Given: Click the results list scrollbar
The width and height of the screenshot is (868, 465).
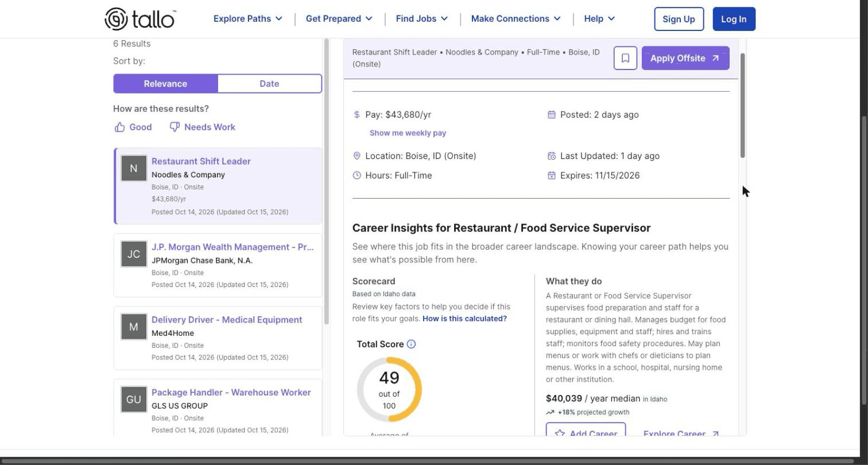Looking at the screenshot, I should (326, 181).
